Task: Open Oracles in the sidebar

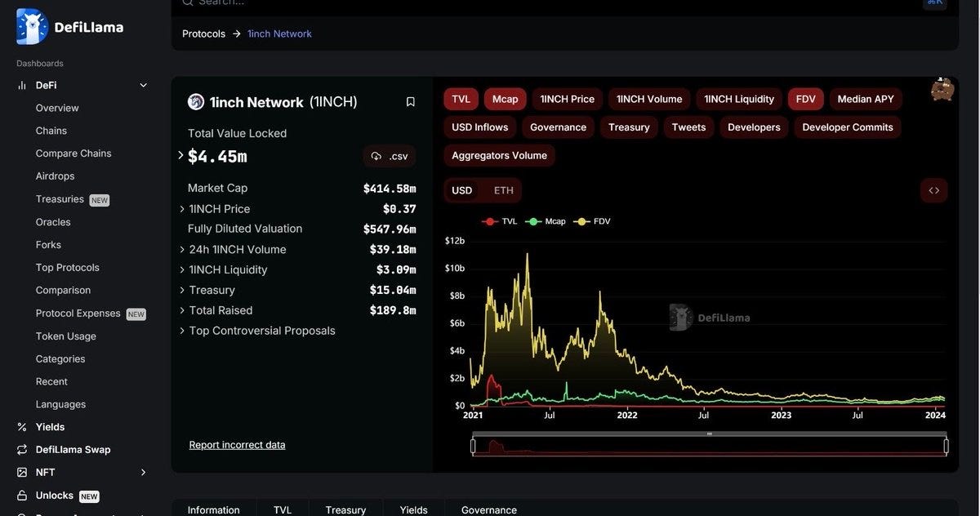Action: pos(53,222)
